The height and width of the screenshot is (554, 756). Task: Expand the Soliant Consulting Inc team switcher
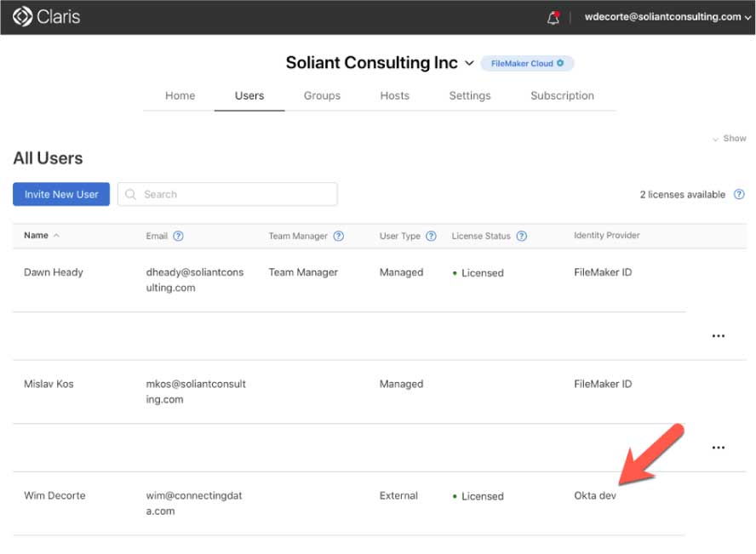469,63
